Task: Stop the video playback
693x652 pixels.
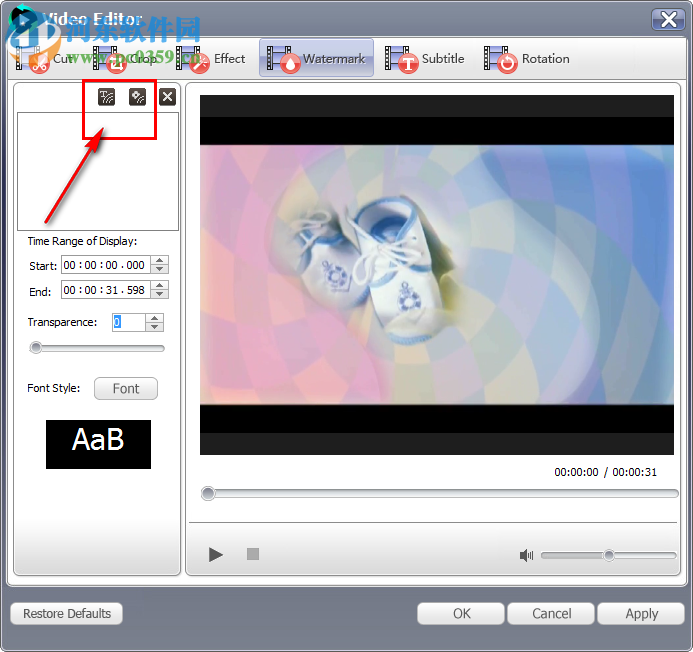Action: point(253,554)
